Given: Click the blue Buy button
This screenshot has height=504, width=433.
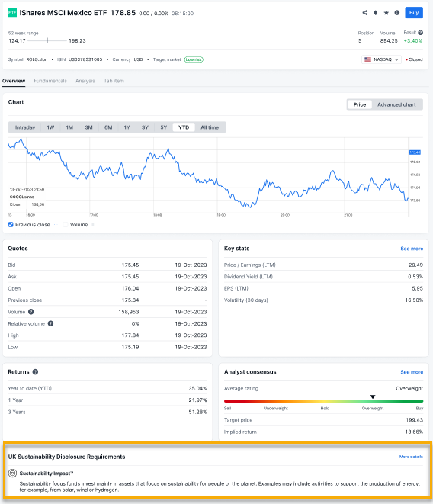Looking at the screenshot, I should 414,13.
